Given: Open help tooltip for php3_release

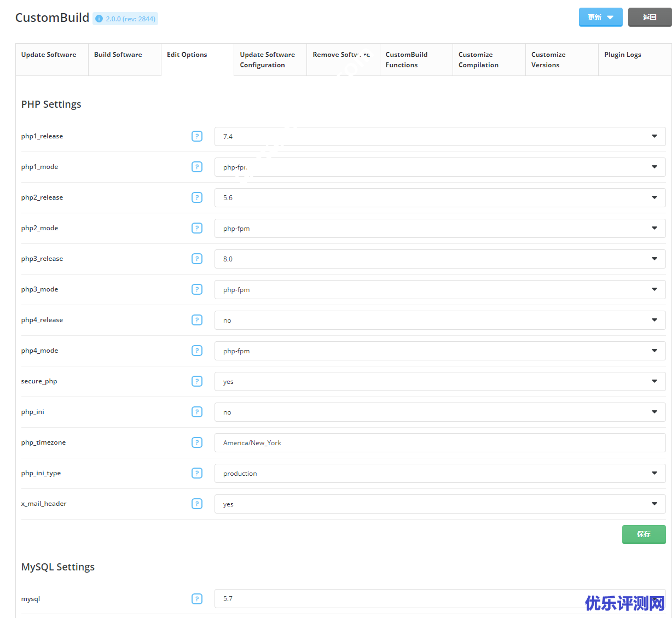Looking at the screenshot, I should pyautogui.click(x=197, y=259).
